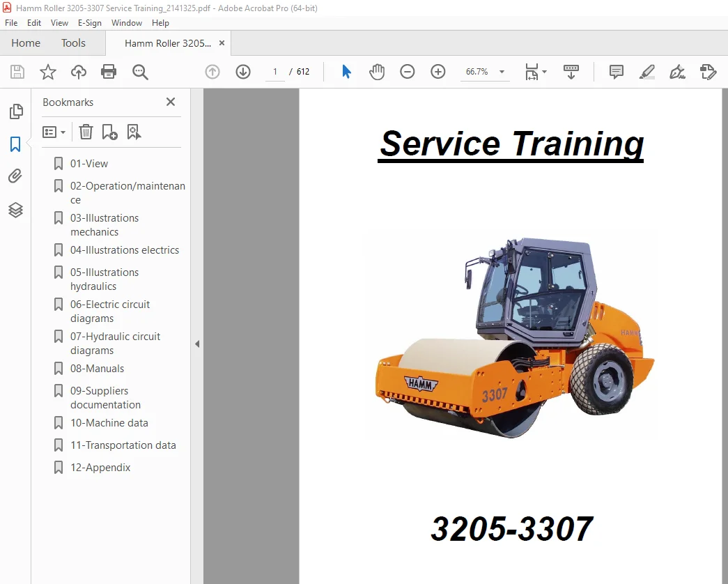Close the Hamm Roller document tab
The image size is (728, 584).
tap(222, 43)
